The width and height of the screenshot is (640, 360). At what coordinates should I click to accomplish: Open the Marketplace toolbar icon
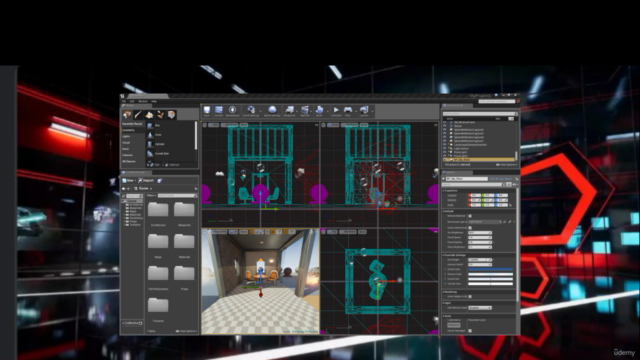tap(233, 111)
